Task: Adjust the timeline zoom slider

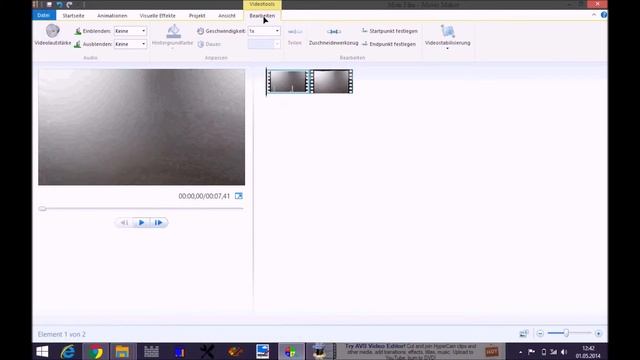Action: coord(567,333)
